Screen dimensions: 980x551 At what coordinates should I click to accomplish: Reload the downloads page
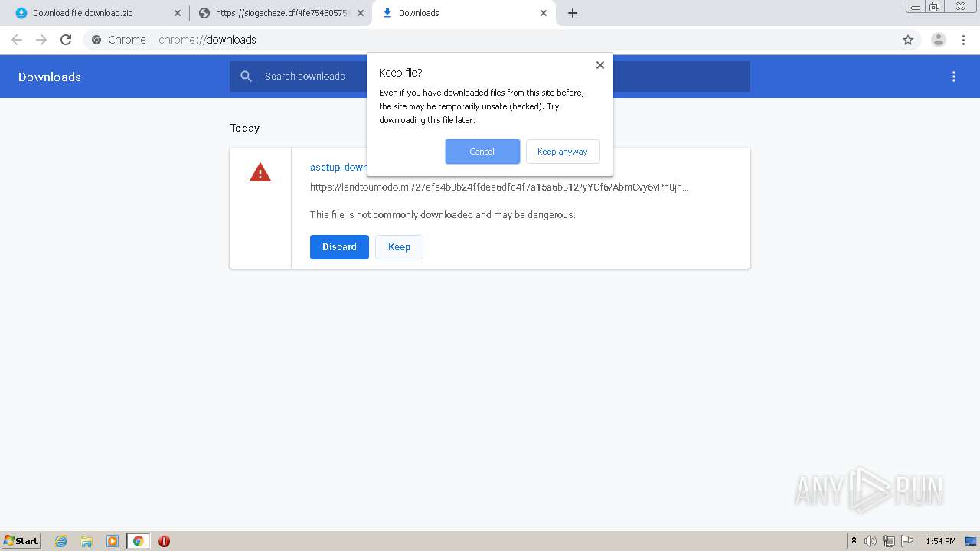point(66,40)
